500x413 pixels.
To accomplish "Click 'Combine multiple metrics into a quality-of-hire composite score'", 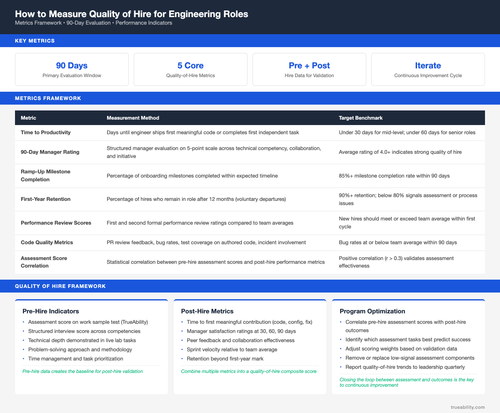I will (249, 371).
